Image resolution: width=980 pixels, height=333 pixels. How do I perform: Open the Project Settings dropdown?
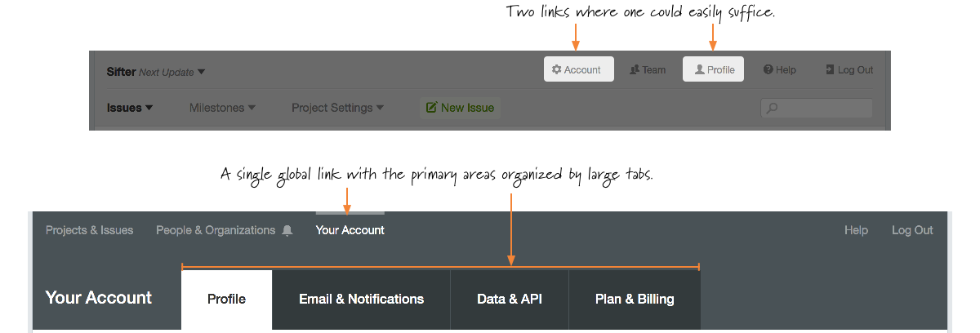(337, 108)
